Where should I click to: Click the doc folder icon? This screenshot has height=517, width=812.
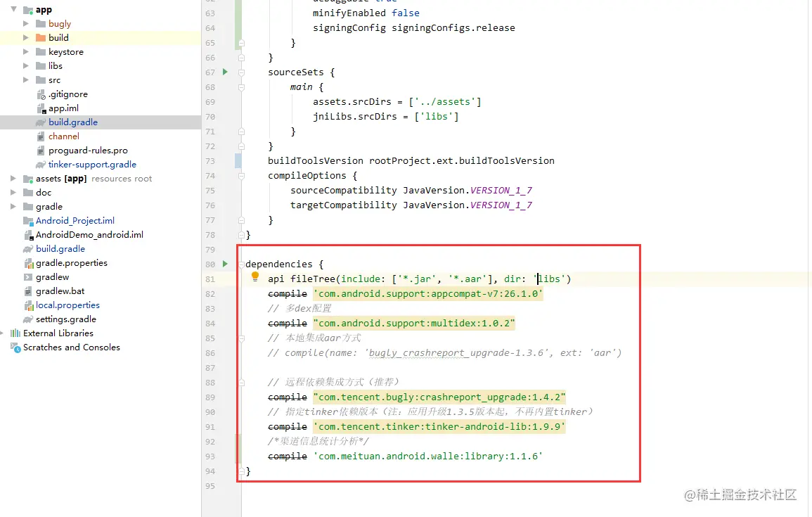[29, 192]
